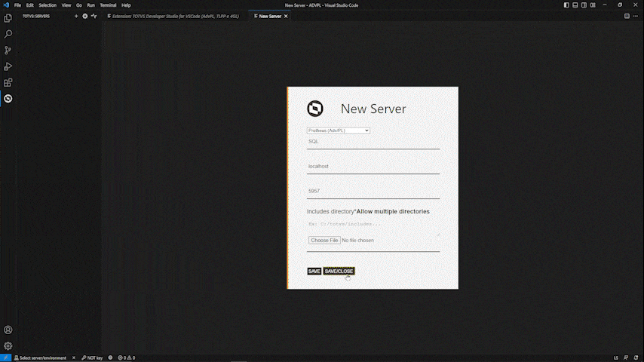The height and width of the screenshot is (362, 644).
Task: Click the address field containing localhost
Action: (x=373, y=167)
